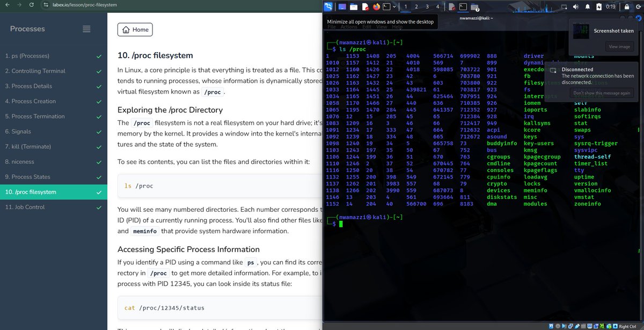Viewport: 644px width, 330px height.
Task: Click zoneinfo in the terminal listing
Action: pyautogui.click(x=588, y=204)
